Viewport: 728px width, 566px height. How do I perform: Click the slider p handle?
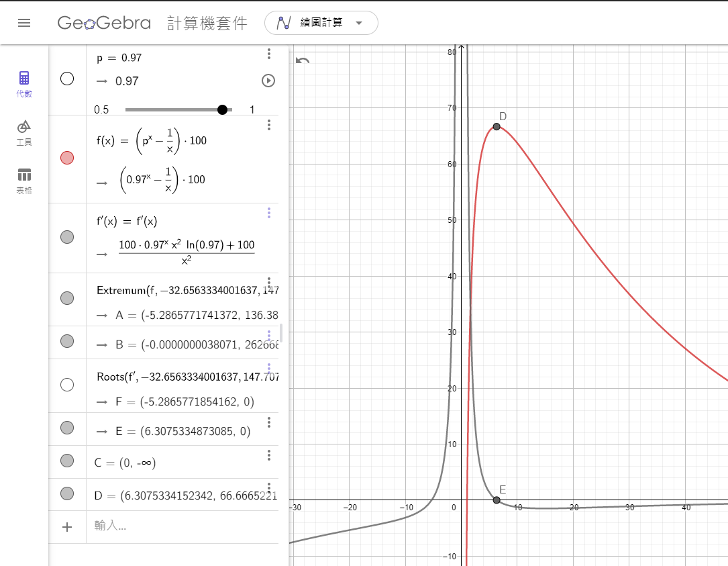point(222,109)
